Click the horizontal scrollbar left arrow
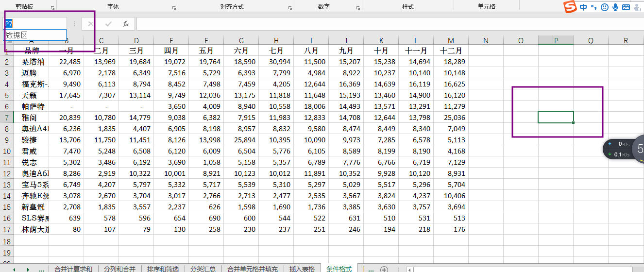The height and width of the screenshot is (272, 644). [x=410, y=269]
